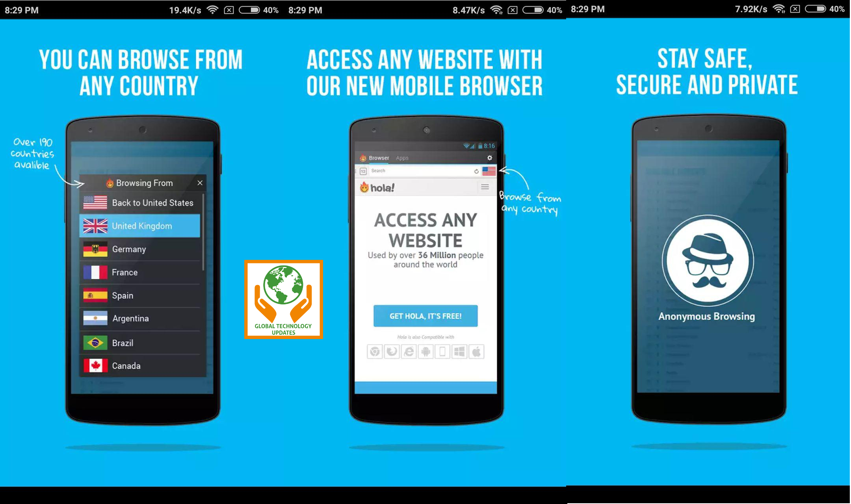The width and height of the screenshot is (851, 504).
Task: Click the close X button on browsing panel
Action: point(201,183)
